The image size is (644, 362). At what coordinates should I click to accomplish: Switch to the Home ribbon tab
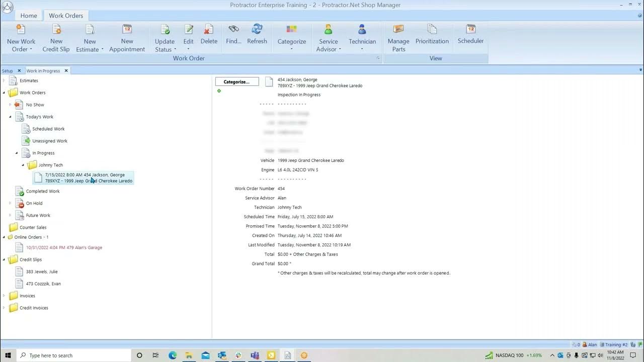tap(29, 16)
